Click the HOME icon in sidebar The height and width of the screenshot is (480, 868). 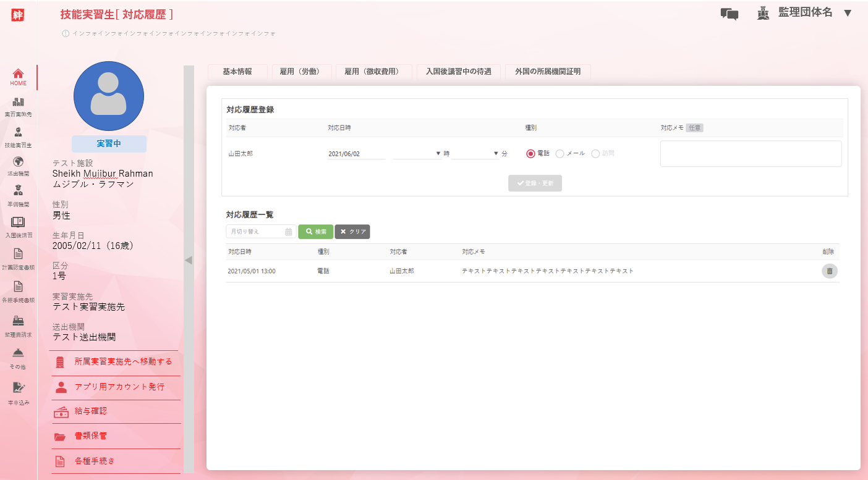18,74
